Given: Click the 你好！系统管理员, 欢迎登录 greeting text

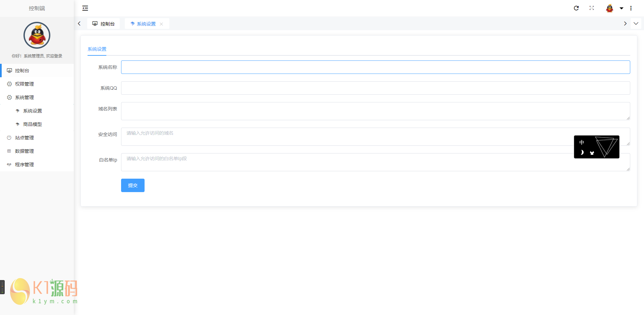Looking at the screenshot, I should click(x=37, y=56).
